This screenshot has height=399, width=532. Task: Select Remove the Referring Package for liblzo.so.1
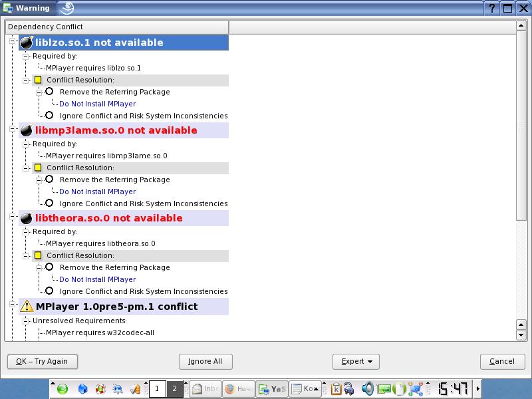point(49,92)
